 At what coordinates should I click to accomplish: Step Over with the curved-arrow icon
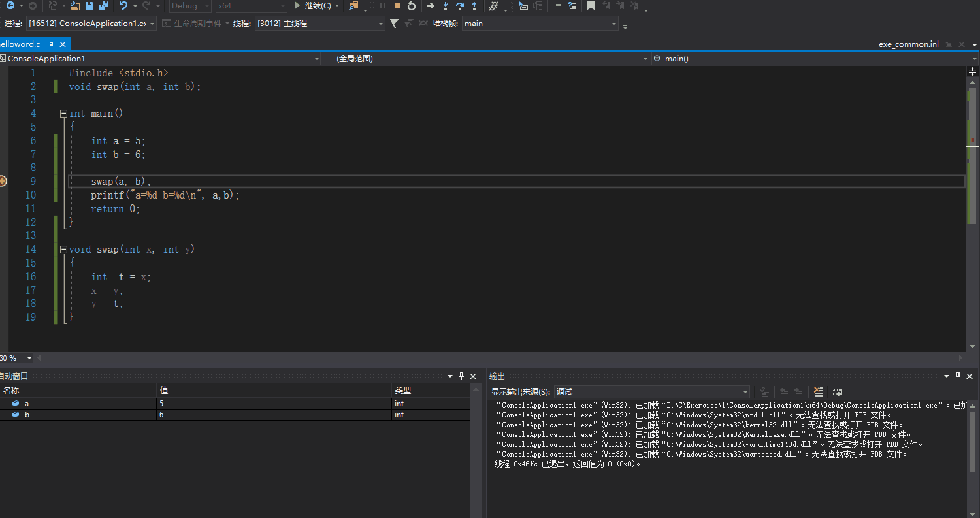459,6
